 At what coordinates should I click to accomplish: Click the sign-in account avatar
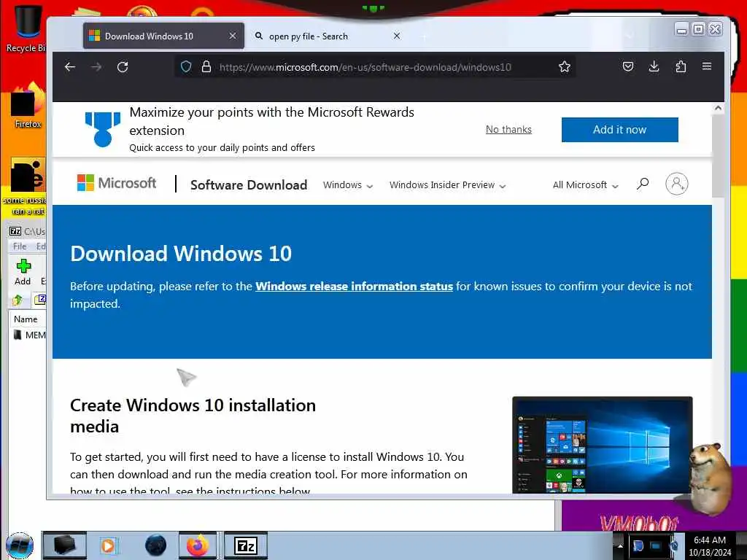pyautogui.click(x=676, y=184)
